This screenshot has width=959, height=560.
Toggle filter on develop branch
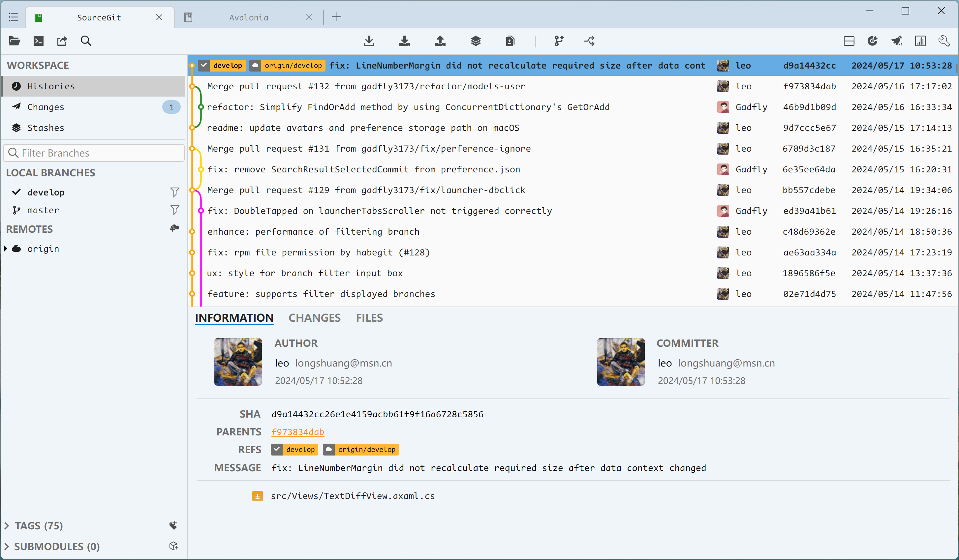tap(175, 192)
